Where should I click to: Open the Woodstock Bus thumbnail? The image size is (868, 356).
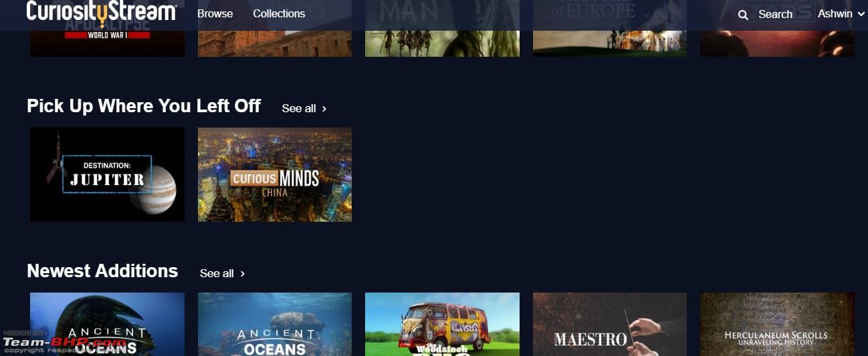point(442,324)
